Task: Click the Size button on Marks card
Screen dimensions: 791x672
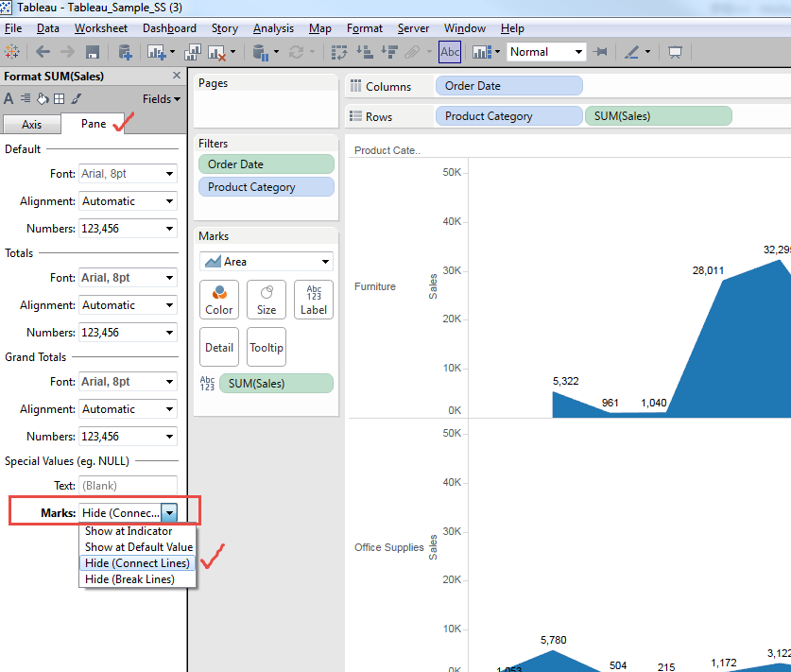Action: point(267,300)
